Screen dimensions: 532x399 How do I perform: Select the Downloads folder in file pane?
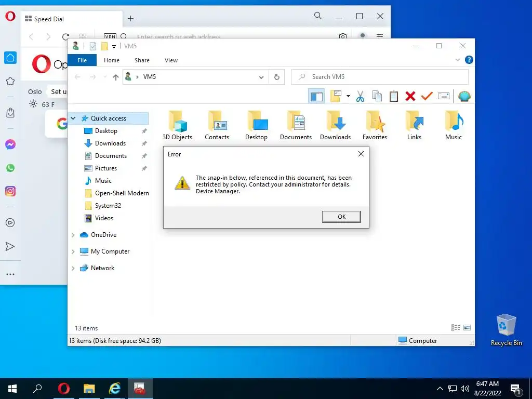click(335, 125)
